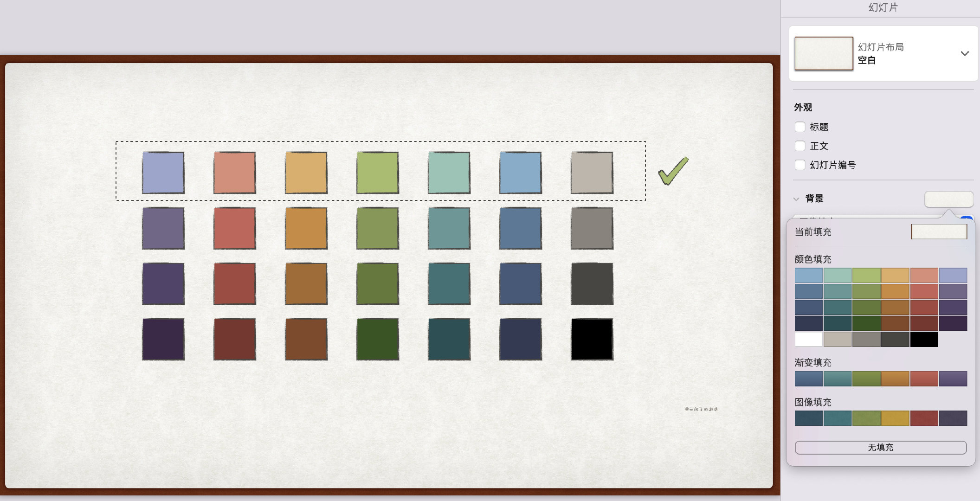Open the 背景 fill color well
The image size is (980, 501).
pyautogui.click(x=948, y=199)
